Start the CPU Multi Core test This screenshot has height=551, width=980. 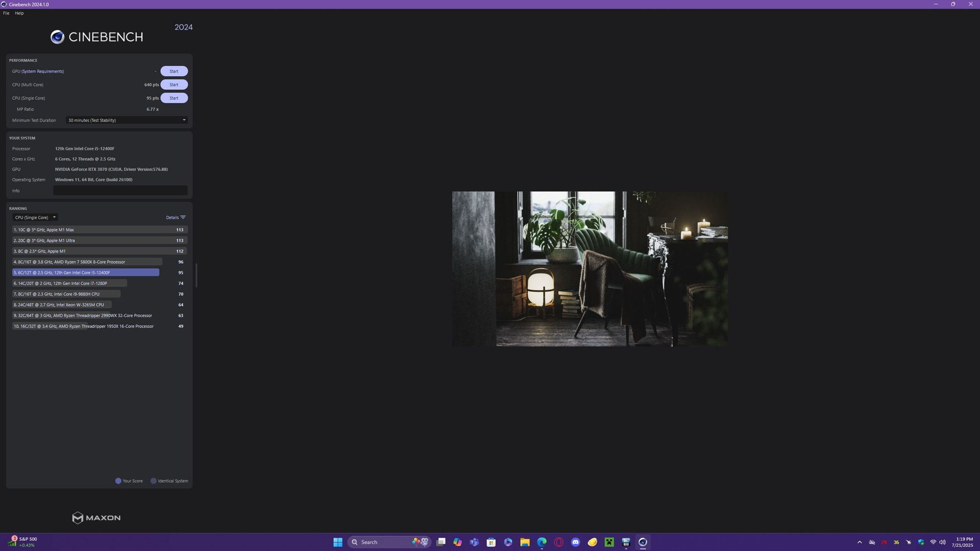pos(174,85)
